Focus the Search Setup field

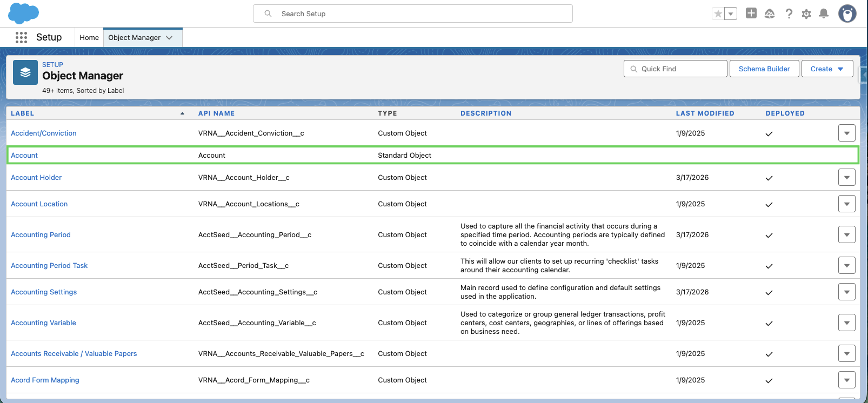point(413,14)
